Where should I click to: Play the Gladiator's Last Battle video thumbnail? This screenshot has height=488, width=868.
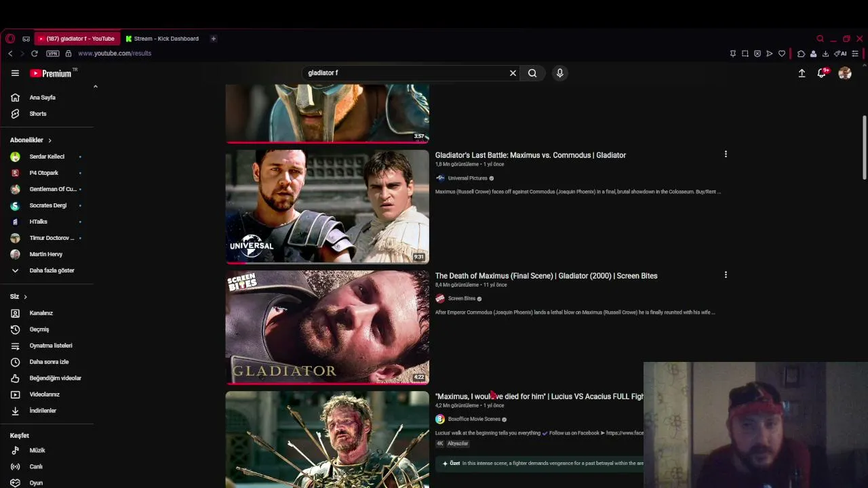[x=328, y=207]
